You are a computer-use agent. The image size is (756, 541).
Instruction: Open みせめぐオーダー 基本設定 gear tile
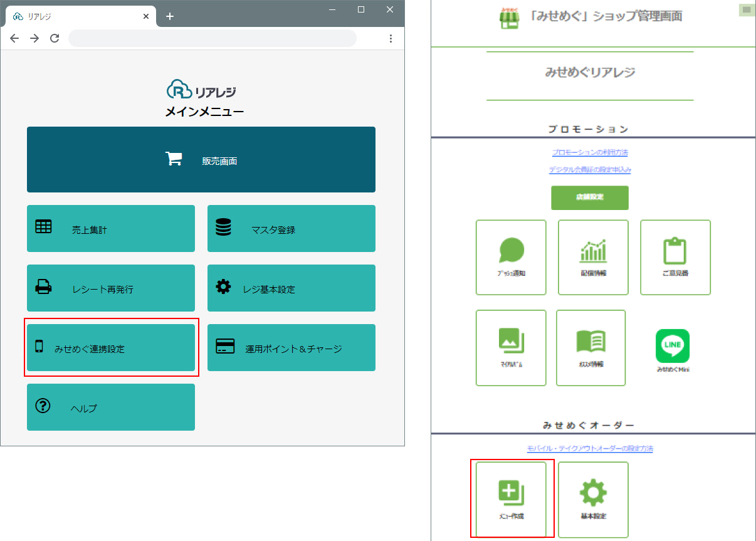[593, 500]
